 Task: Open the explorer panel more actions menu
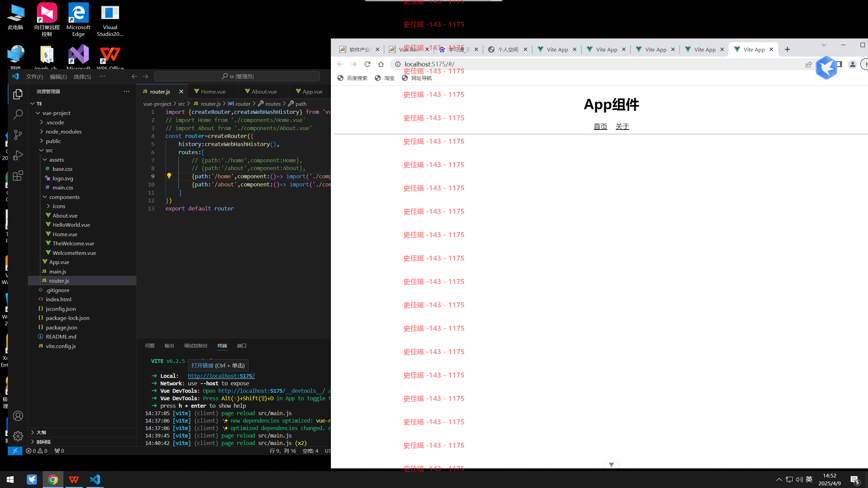click(126, 91)
